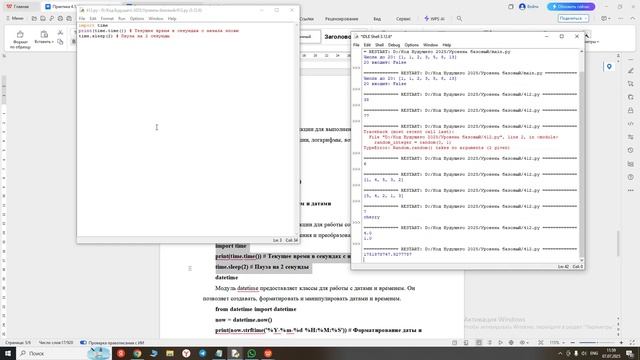
Task: Open the File menu in the 412.py editor
Action: pos(82,19)
